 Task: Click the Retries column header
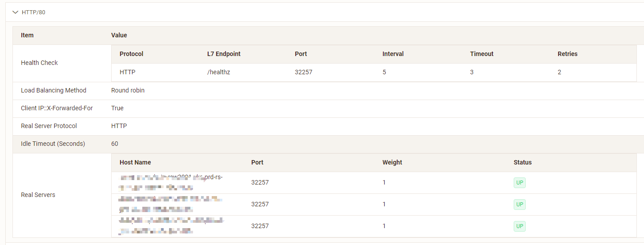(568, 54)
